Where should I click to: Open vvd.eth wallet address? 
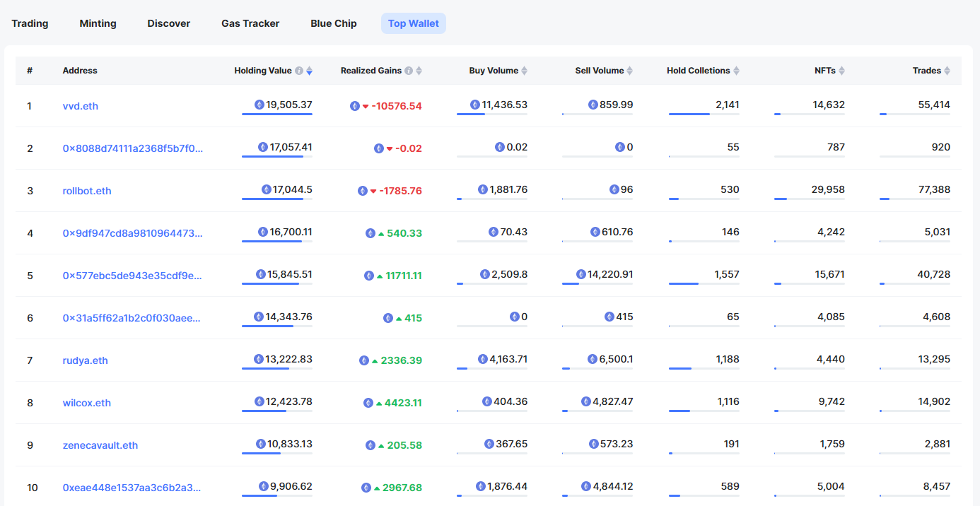(x=81, y=106)
